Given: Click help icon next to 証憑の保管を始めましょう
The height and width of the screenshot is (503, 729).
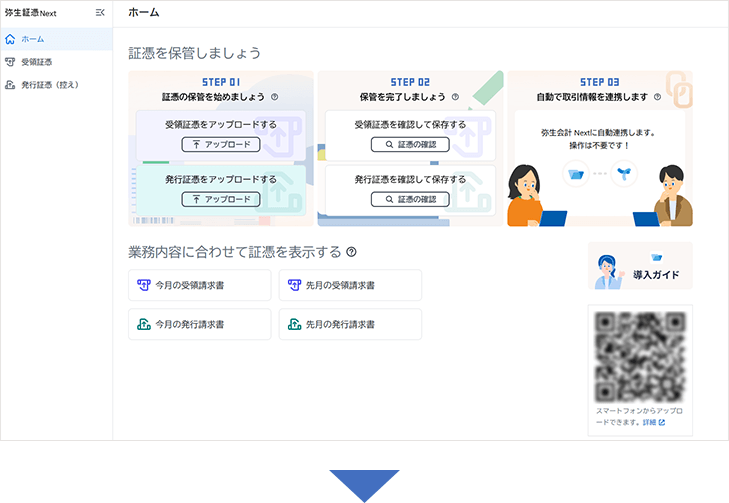Looking at the screenshot, I should 274,97.
